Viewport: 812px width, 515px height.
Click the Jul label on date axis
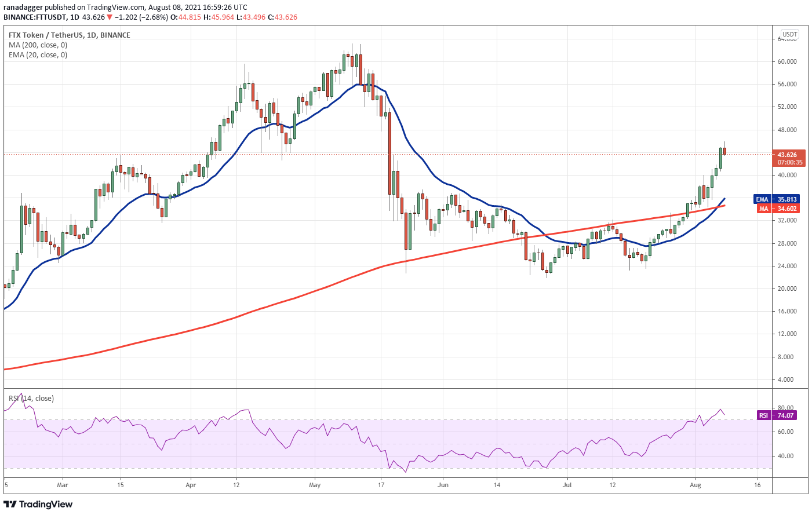coord(567,485)
